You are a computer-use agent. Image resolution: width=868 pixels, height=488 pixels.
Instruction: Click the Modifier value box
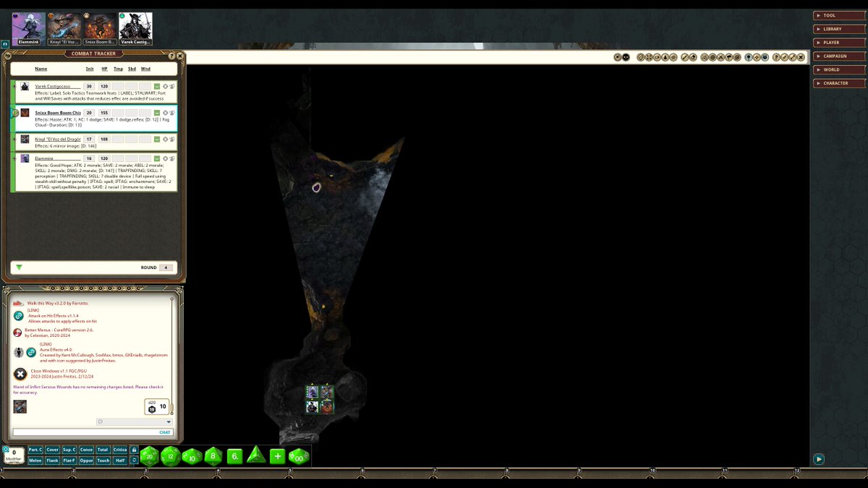14,455
